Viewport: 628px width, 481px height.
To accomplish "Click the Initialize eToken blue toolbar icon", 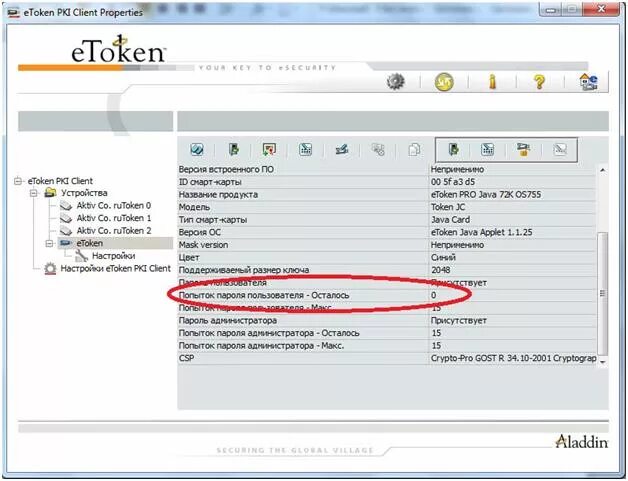I will point(197,150).
